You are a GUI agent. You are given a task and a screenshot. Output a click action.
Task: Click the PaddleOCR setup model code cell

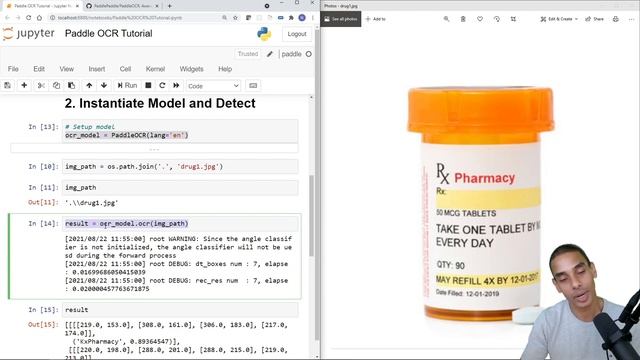click(x=180, y=131)
